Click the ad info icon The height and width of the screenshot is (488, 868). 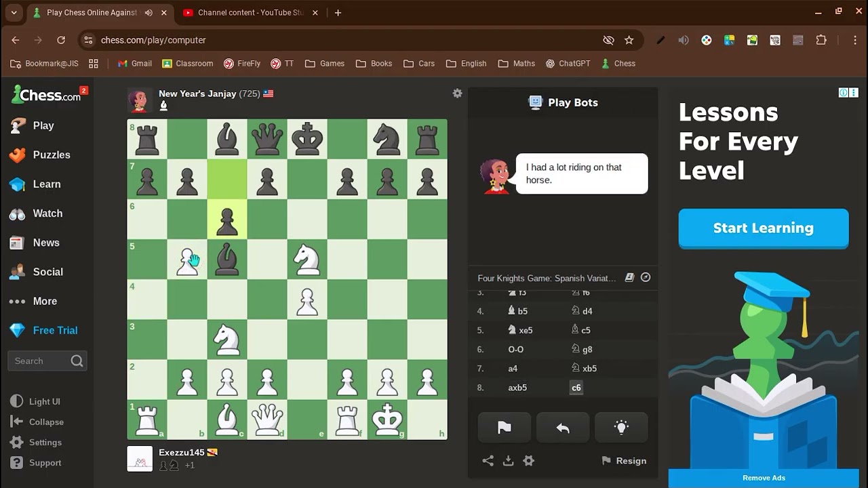[x=844, y=93]
